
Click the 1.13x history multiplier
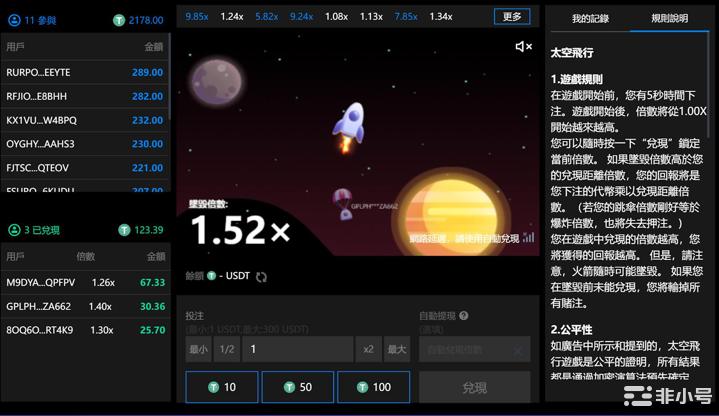point(371,17)
